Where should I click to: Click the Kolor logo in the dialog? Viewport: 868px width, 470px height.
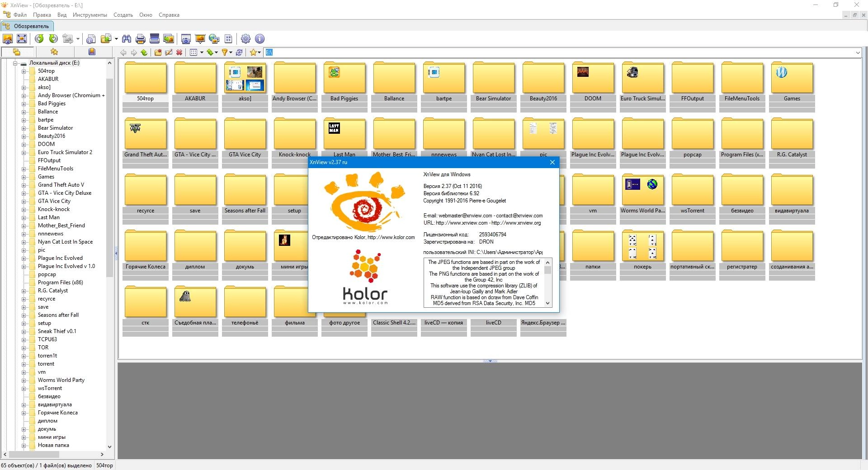[365, 278]
